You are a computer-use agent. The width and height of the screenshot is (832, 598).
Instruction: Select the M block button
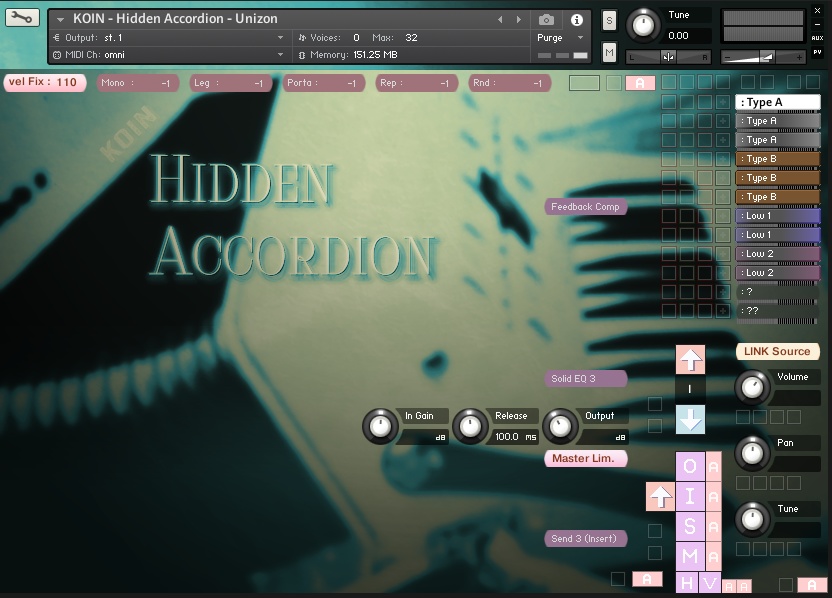[x=690, y=556]
